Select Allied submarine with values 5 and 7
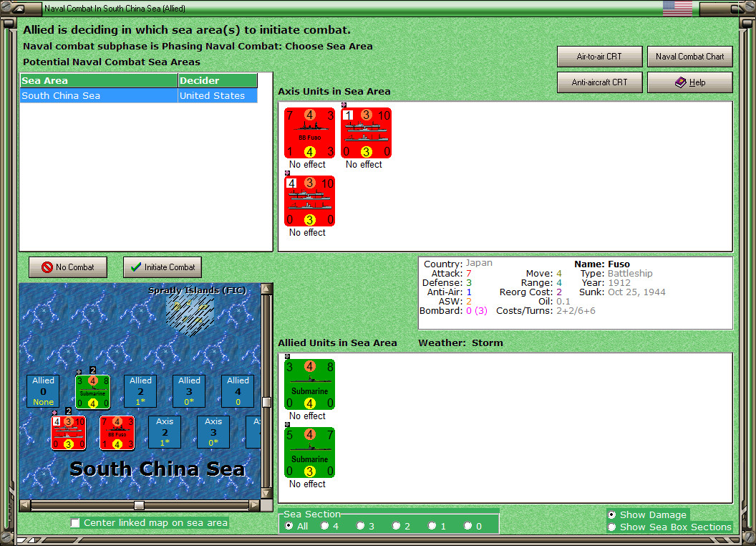Screen dimensions: 756x546 click(309, 452)
